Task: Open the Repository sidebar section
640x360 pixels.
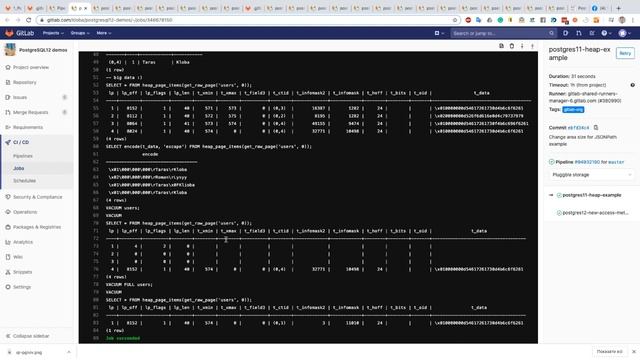Action: (24, 82)
